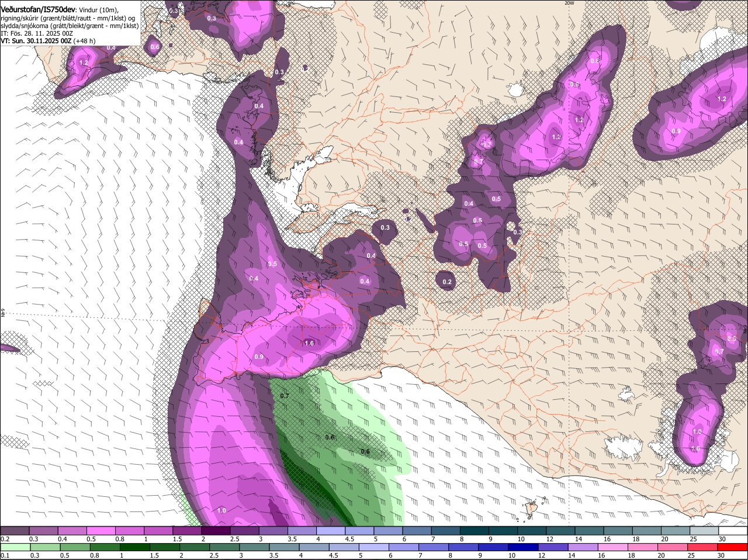Image resolution: width=748 pixels, height=560 pixels.
Task: Choose the lower legend swatch labeled 1.5
Action: (164, 547)
